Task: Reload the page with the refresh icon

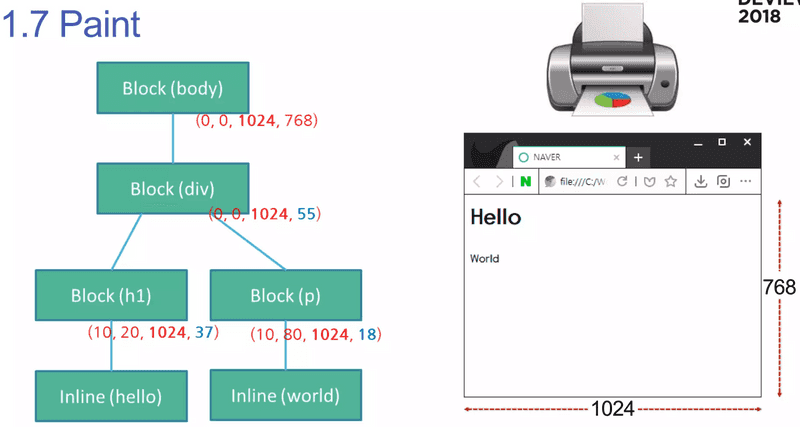Action: (x=622, y=182)
